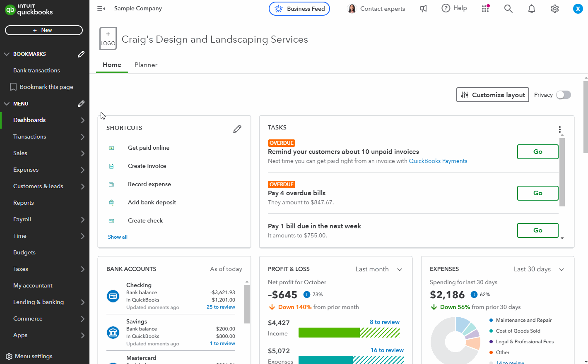
Task: Open the Expenses Last 30 days dropdown
Action: pyautogui.click(x=539, y=269)
